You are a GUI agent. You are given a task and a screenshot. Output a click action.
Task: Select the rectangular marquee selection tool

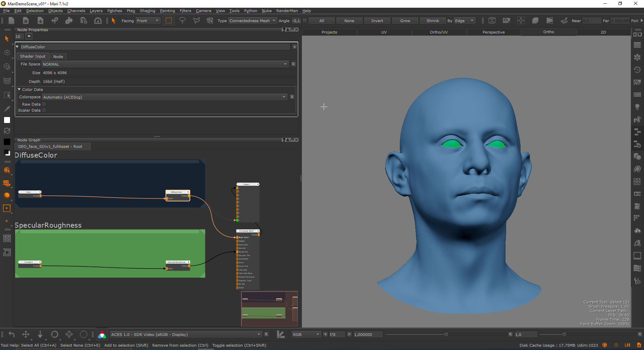click(169, 21)
